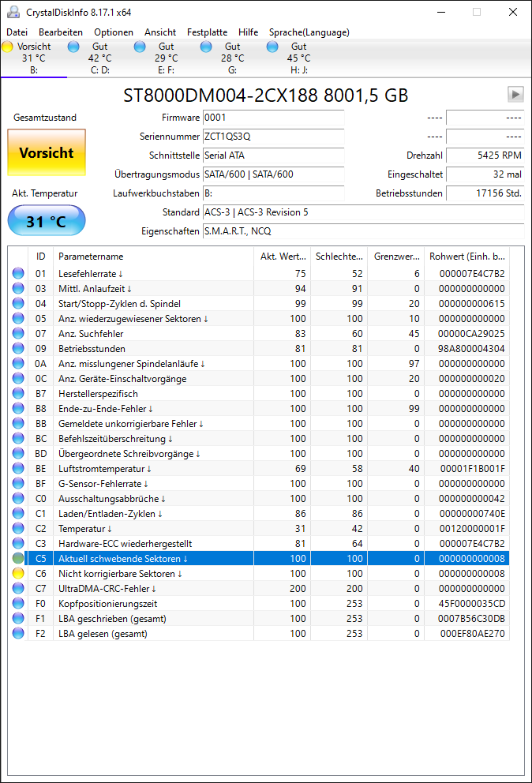532x783 pixels.
Task: Click the Standard ACS-3 field
Action: 363,212
